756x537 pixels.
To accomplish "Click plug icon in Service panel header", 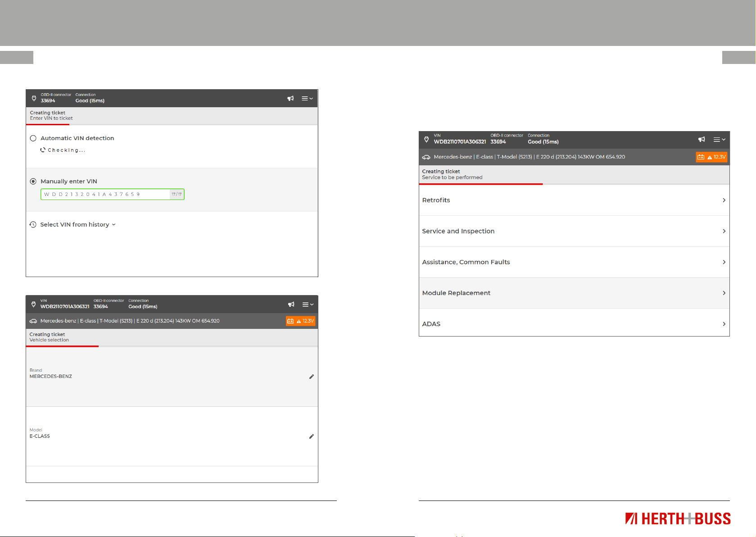I will [426, 140].
